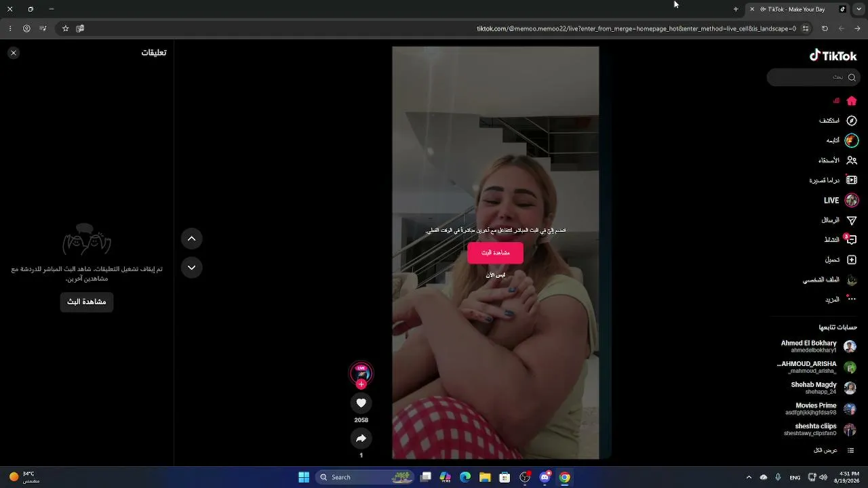Open the Chrome profile icon

click(26, 28)
